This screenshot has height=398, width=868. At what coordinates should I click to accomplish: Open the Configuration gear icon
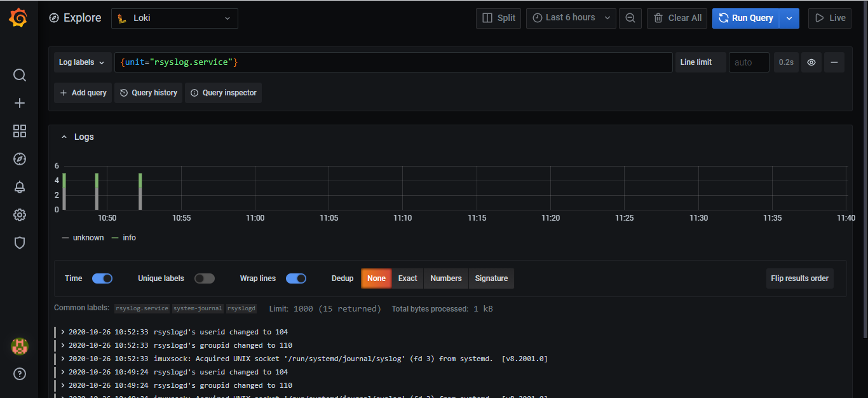pos(20,215)
